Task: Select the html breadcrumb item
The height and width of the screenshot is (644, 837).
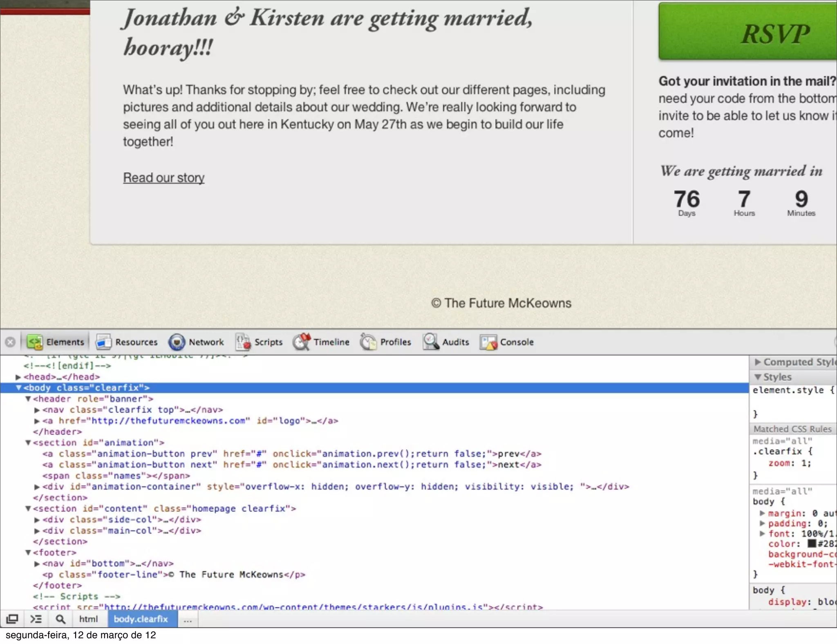Action: point(88,619)
